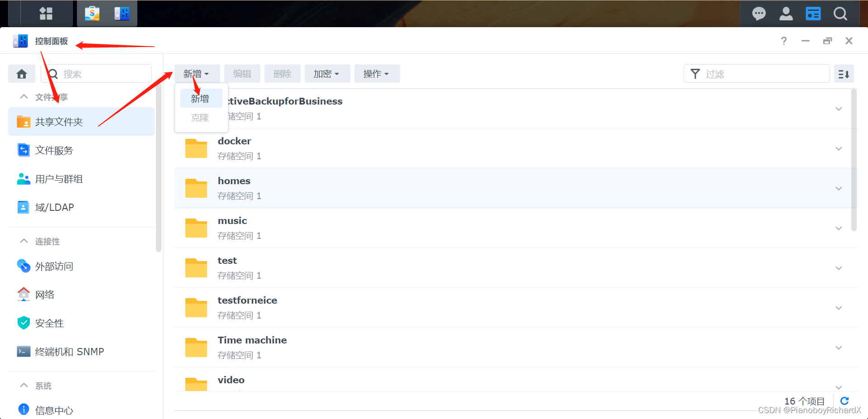Collapse the Connectivity (连接性) section
This screenshot has height=419, width=868.
pyautogui.click(x=24, y=241)
